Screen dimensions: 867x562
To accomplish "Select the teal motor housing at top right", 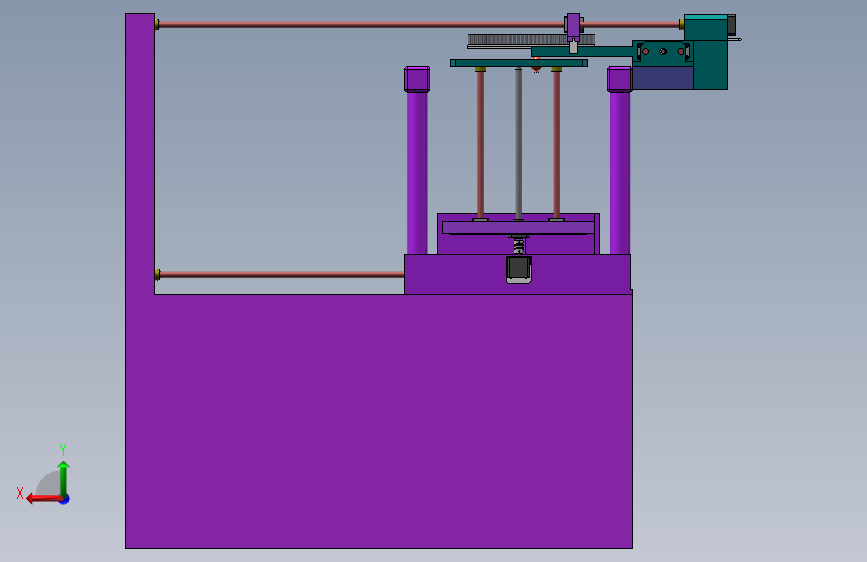I will pyautogui.click(x=711, y=52).
